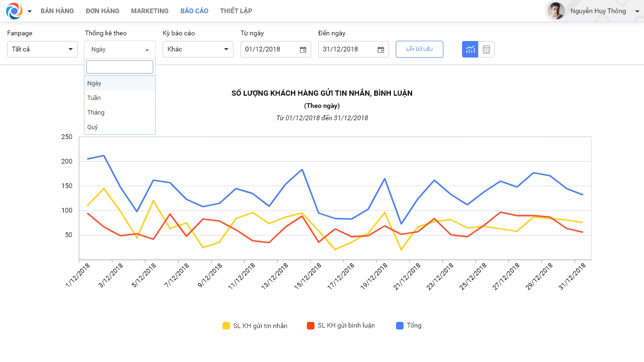Open the dropdown arrow beside the logo
644x362 pixels.
coord(30,11)
